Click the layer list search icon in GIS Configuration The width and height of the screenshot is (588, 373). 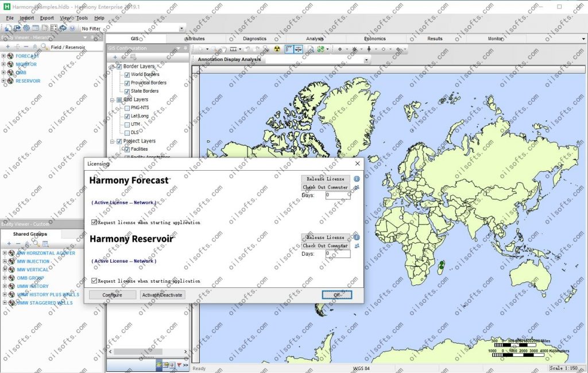pyautogui.click(x=133, y=57)
